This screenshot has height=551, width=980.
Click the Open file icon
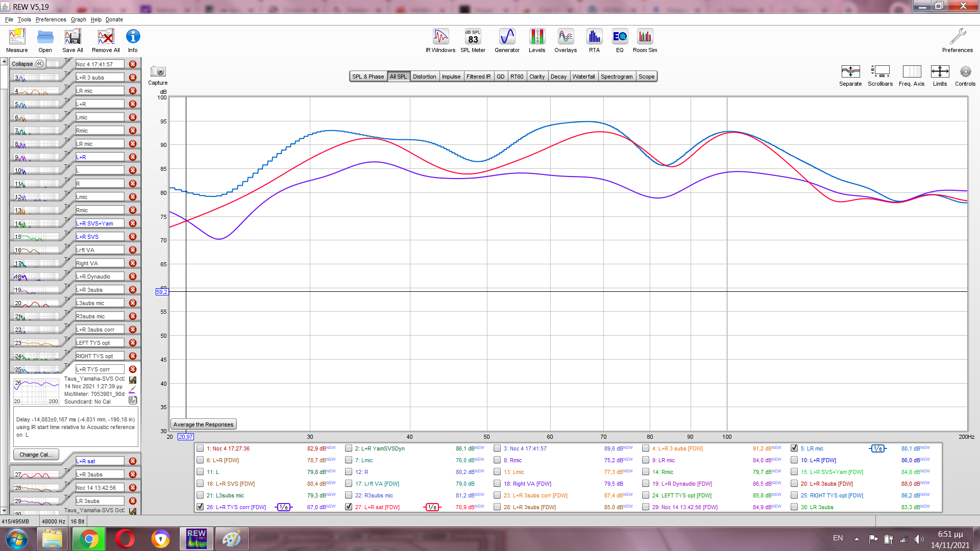45,40
